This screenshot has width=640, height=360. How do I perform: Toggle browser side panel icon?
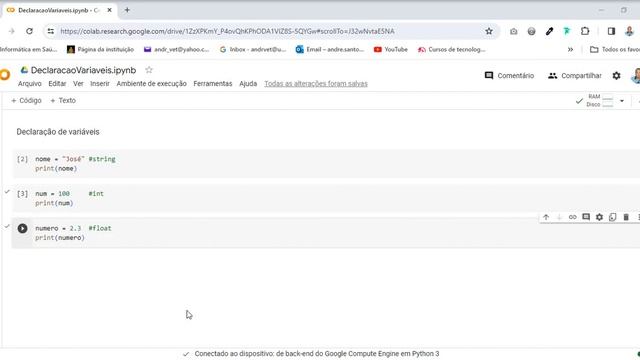tap(611, 31)
